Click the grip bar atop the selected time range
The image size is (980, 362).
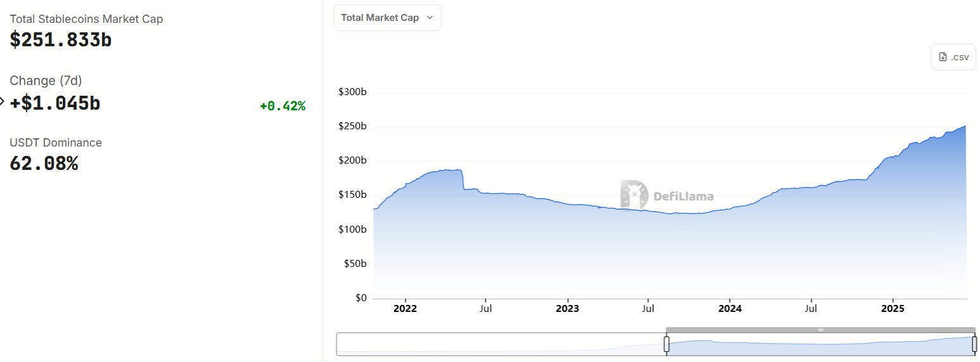(820, 330)
